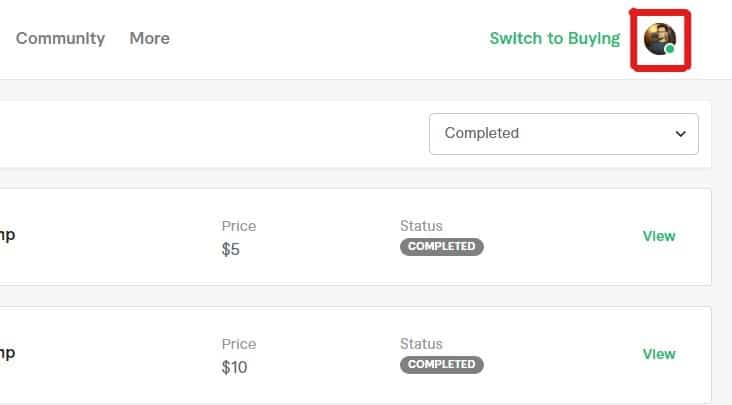Switch to Buying mode

coord(555,39)
